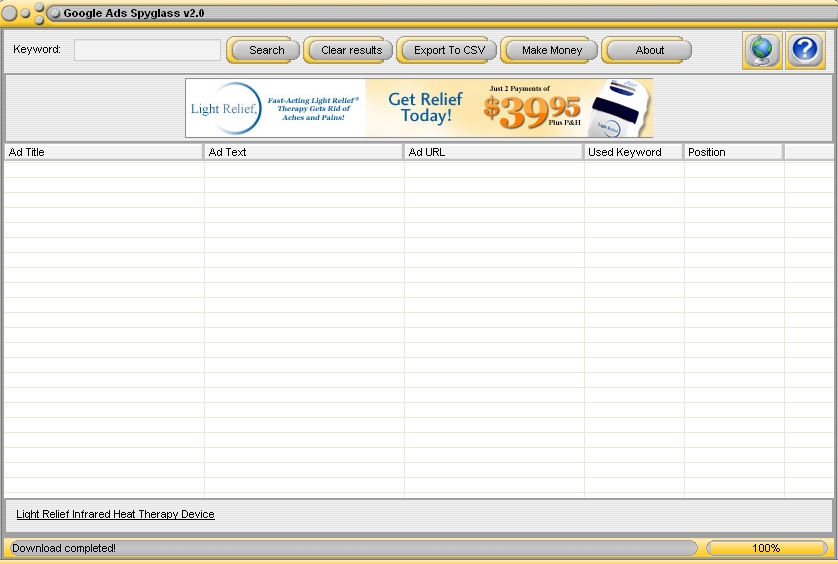Click the 100% progress bar
This screenshot has width=838, height=564.
(766, 548)
